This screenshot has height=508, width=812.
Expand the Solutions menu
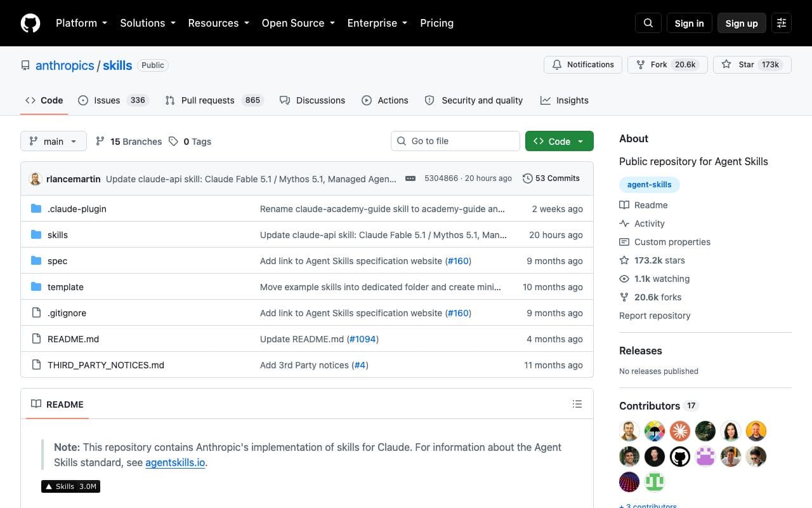coord(147,23)
